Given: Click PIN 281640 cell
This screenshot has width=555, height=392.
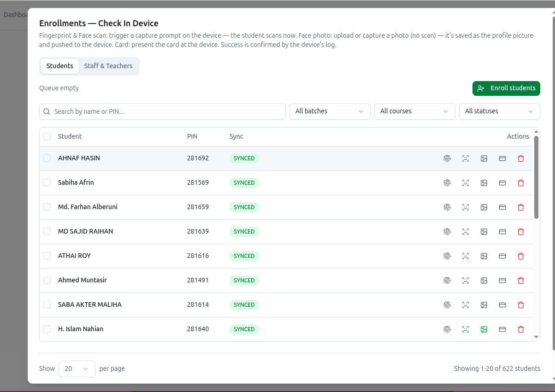Looking at the screenshot, I should pos(198,329).
